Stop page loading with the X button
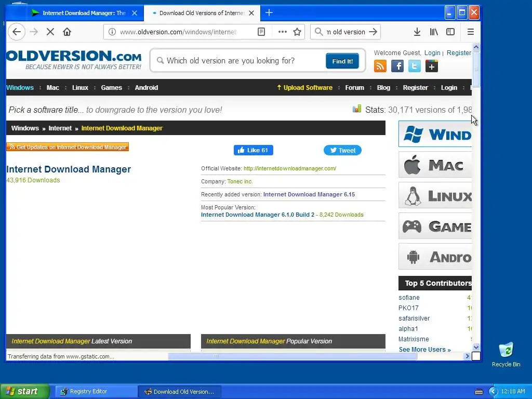Viewport: 532px width, 399px height. pyautogui.click(x=50, y=32)
